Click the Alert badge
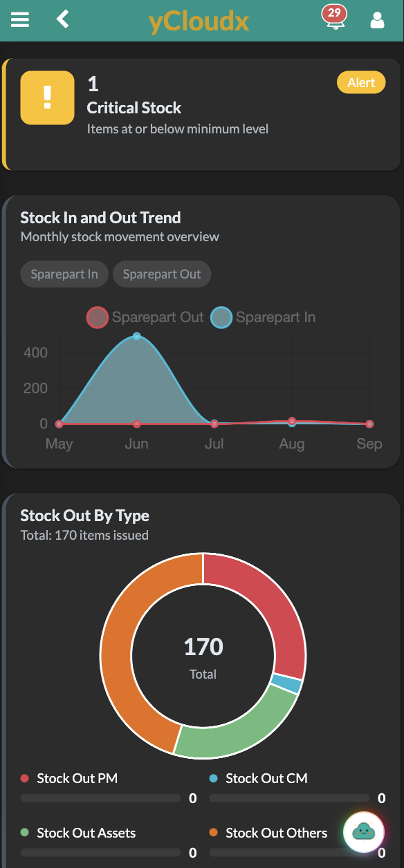This screenshot has width=404, height=868. coord(361,83)
